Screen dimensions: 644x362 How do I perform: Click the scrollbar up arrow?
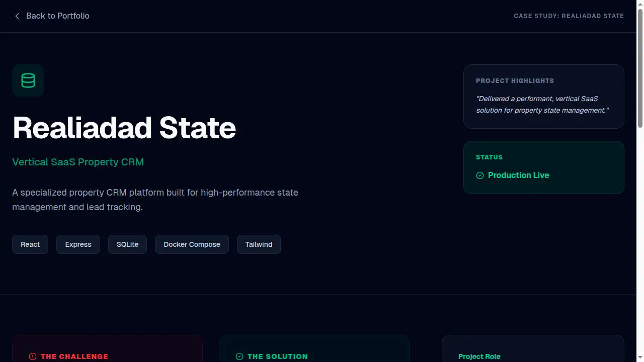click(640, 4)
